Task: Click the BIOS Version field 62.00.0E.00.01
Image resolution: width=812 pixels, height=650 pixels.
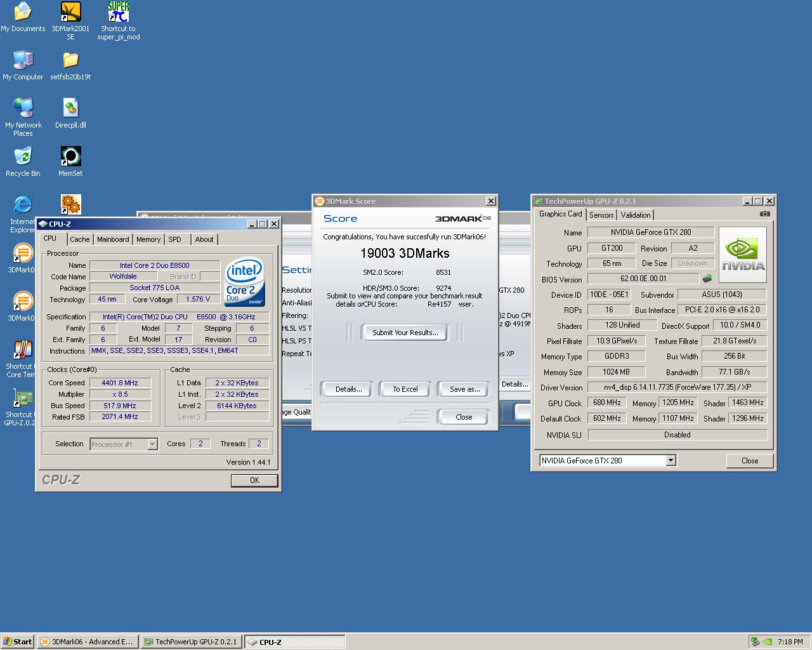Action: [x=643, y=279]
